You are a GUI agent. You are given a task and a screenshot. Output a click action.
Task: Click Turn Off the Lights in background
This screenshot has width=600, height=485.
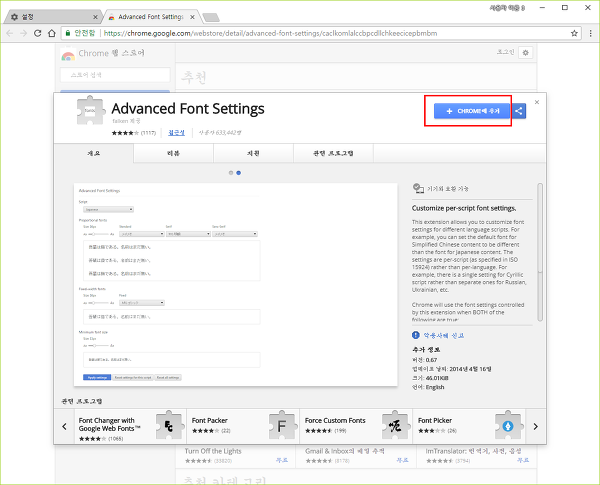click(x=213, y=451)
